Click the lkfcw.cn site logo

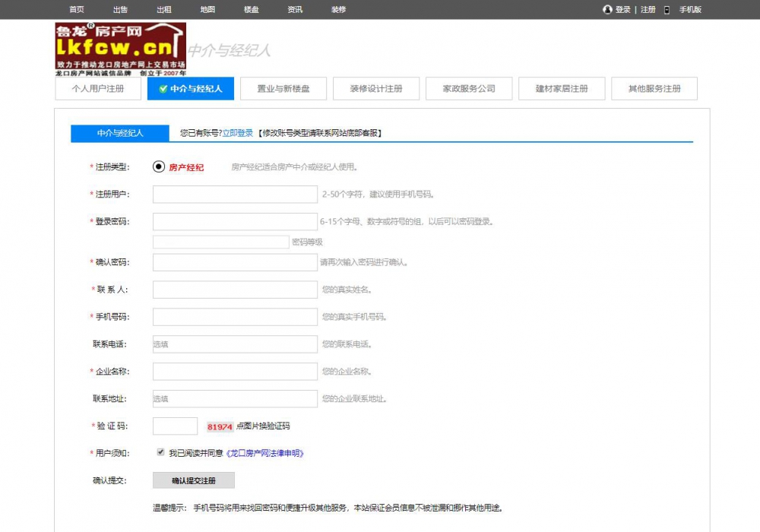(x=121, y=49)
